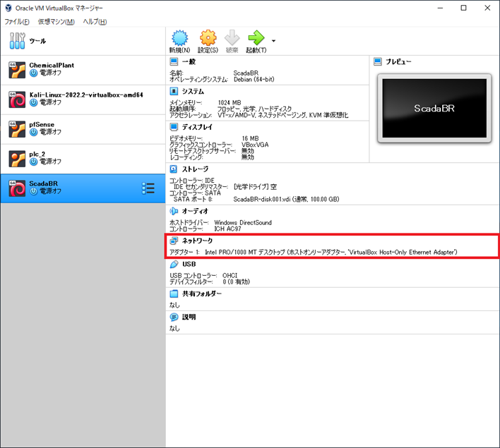Click the ScadaBR VM Debian icon
This screenshot has width=500, height=448.
(x=17, y=188)
